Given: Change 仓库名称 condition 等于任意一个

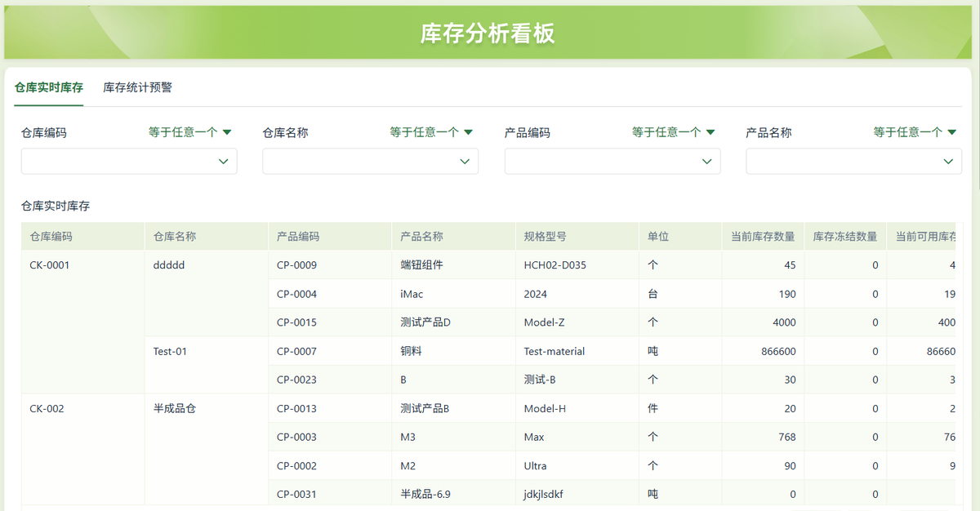Looking at the screenshot, I should coord(431,132).
